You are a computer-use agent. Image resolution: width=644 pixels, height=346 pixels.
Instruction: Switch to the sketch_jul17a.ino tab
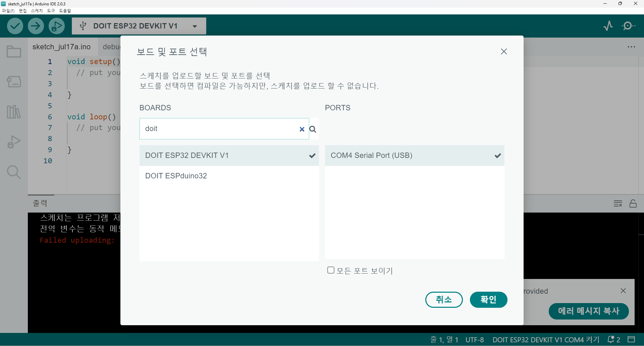[62, 47]
